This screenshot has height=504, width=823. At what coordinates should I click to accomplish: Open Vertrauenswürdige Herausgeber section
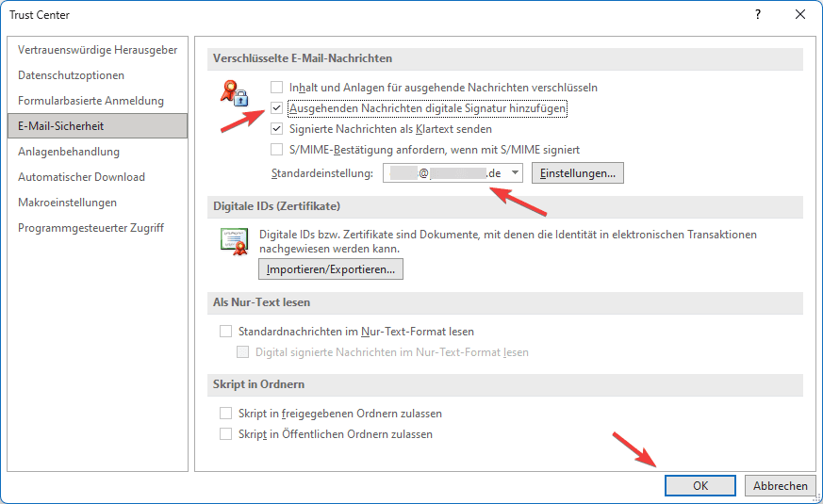coord(97,50)
